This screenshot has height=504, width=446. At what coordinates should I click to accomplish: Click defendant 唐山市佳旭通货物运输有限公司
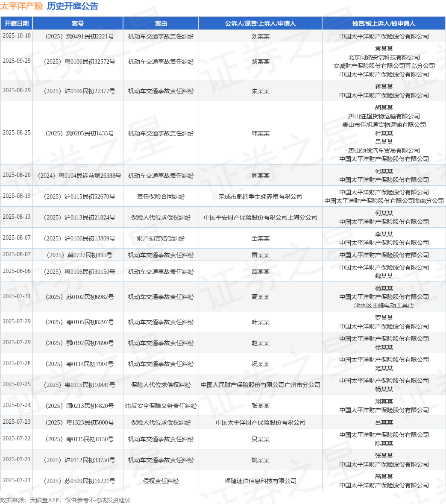tap(384, 125)
